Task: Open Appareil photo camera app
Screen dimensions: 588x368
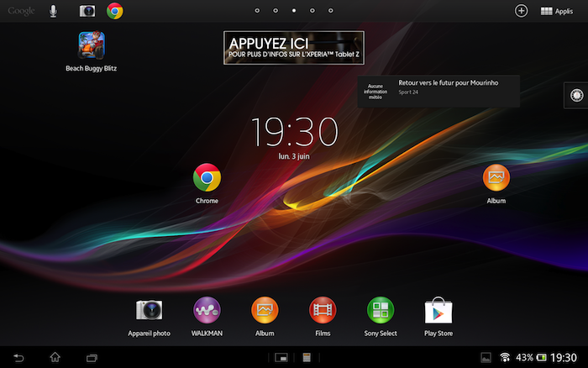Action: tap(149, 311)
